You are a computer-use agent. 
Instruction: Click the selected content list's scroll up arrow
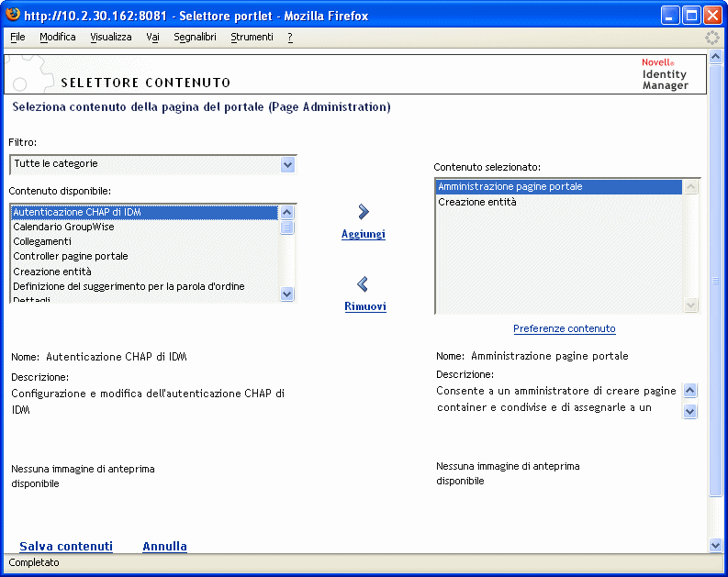click(x=691, y=186)
